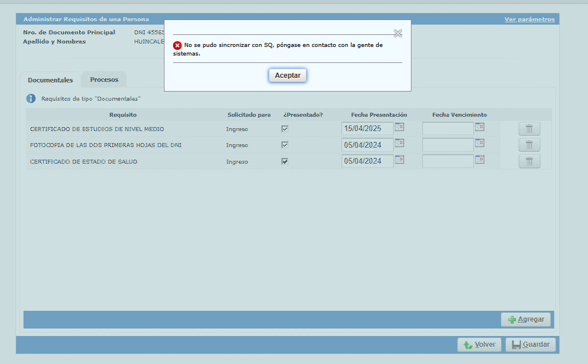588x364 pixels.
Task: Click the Aceptar button in the error dialog
Action: click(x=288, y=76)
